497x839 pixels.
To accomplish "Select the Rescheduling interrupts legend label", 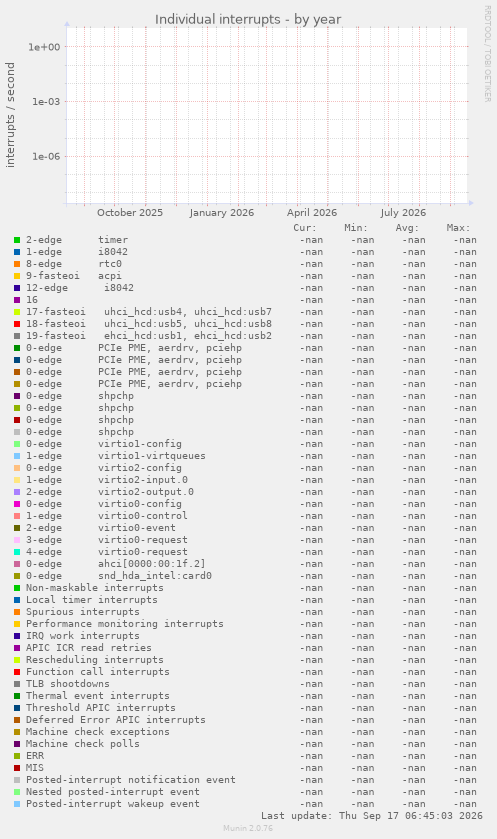I will 95,660.
